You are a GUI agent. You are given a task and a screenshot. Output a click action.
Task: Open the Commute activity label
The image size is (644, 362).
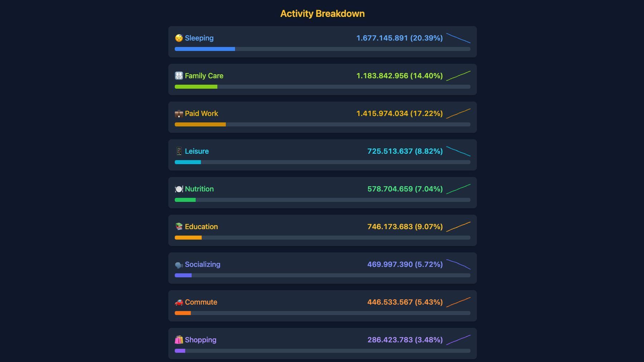201,302
